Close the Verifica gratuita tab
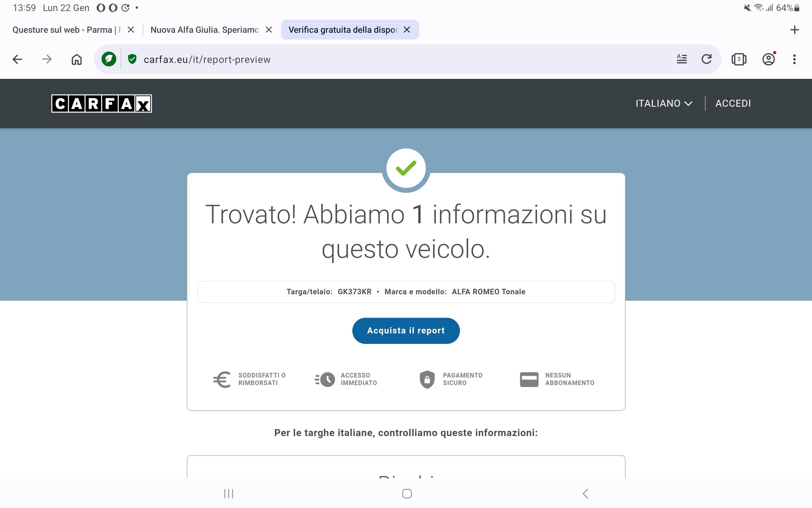This screenshot has height=508, width=812. click(x=407, y=30)
